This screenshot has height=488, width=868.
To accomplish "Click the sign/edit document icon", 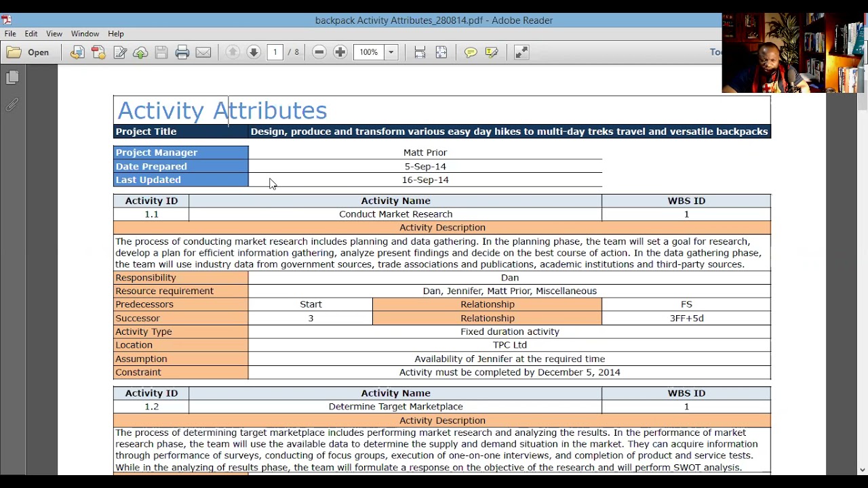I will point(120,52).
